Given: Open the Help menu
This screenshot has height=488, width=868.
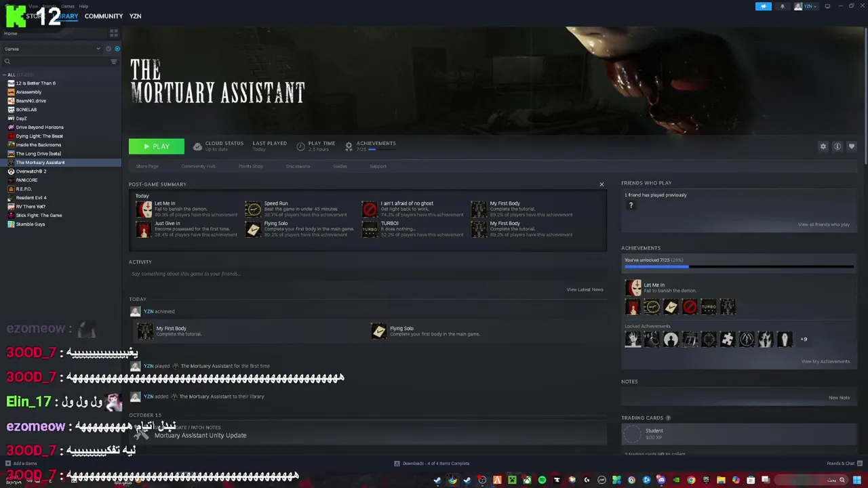Looking at the screenshot, I should (83, 6).
